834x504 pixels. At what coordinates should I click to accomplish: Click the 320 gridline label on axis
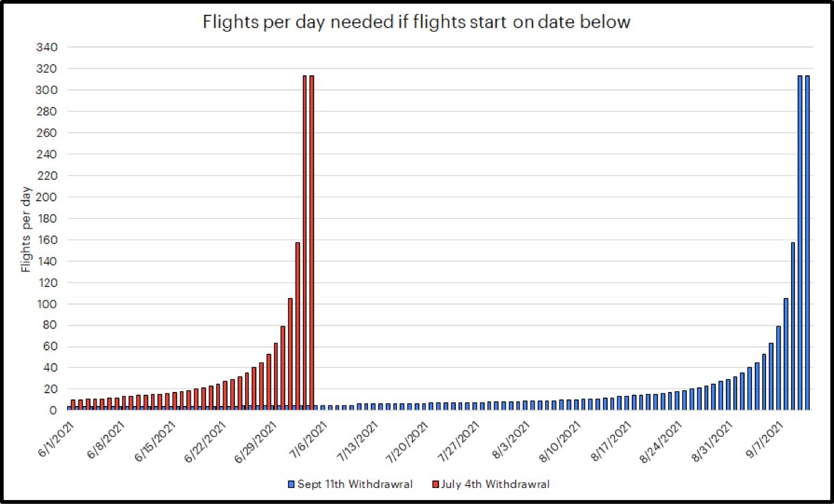click(x=51, y=69)
